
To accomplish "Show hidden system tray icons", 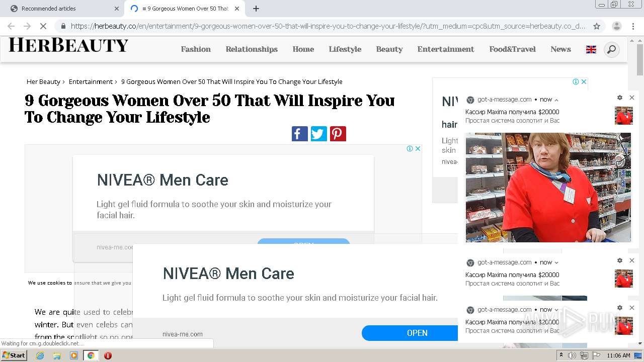I will pos(561,355).
